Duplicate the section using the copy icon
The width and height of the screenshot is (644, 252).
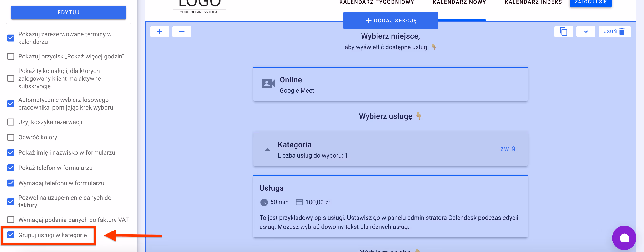[x=563, y=31]
